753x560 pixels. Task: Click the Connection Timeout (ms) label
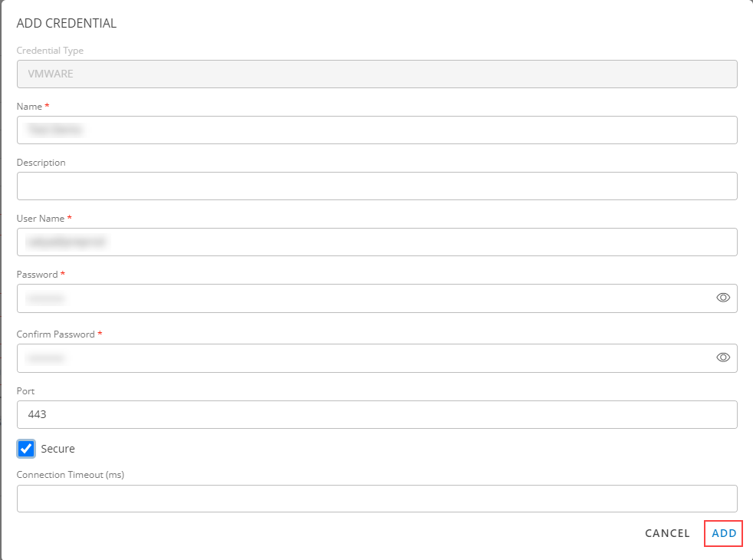70,475
